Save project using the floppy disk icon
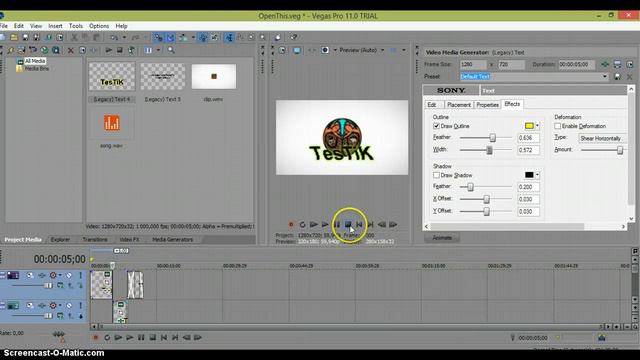640x360 pixels. click(x=25, y=38)
